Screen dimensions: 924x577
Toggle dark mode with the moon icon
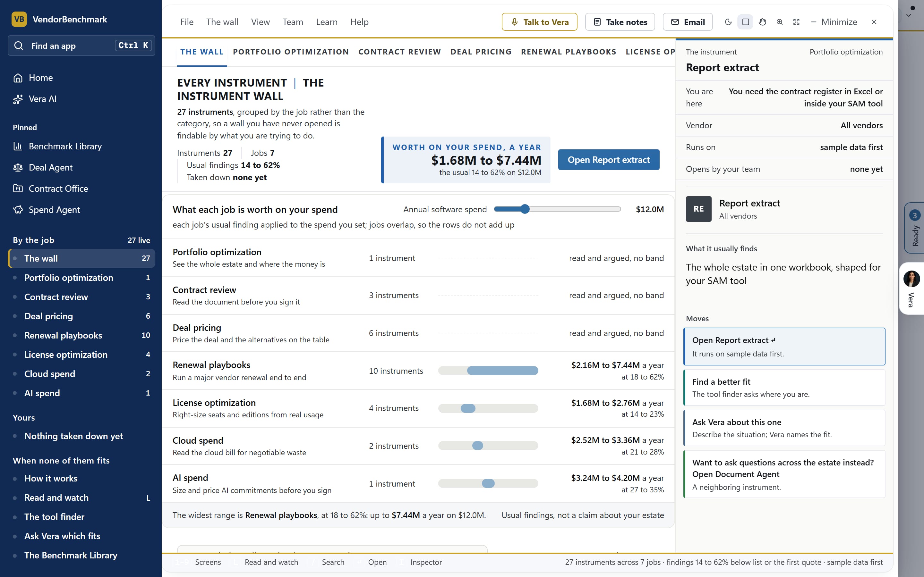point(728,22)
